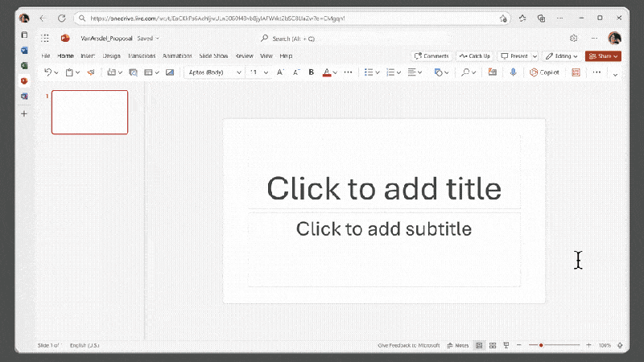Click the Share button
The width and height of the screenshot is (644, 362).
(603, 56)
